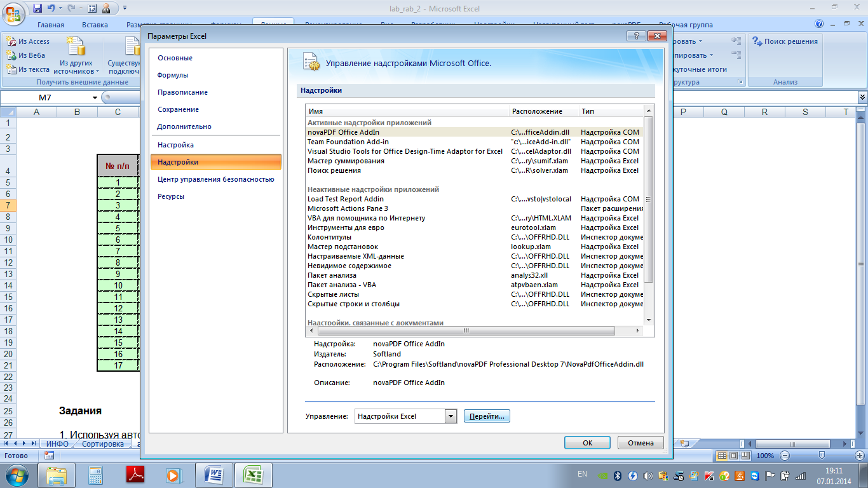Click Show Detail icon in Structure group
This screenshot has width=868, height=488.
tap(736, 41)
